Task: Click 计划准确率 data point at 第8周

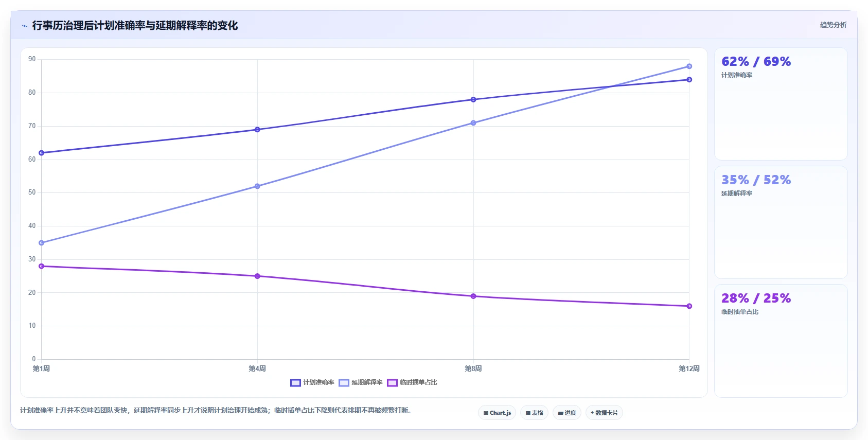Action: [x=473, y=99]
